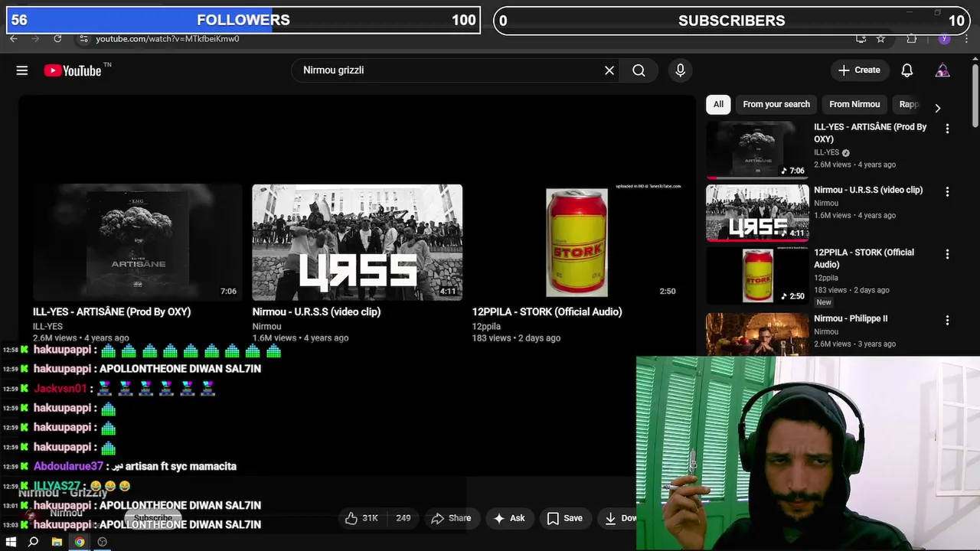Viewport: 980px width, 551px height.
Task: Click the '183 views • 2 days ago' sidebar text
Action: click(x=851, y=290)
